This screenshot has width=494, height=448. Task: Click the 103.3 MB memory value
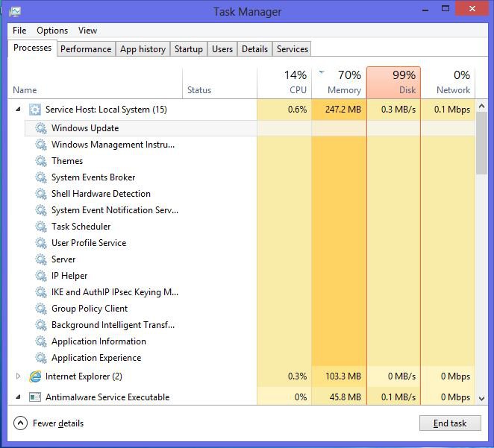343,376
